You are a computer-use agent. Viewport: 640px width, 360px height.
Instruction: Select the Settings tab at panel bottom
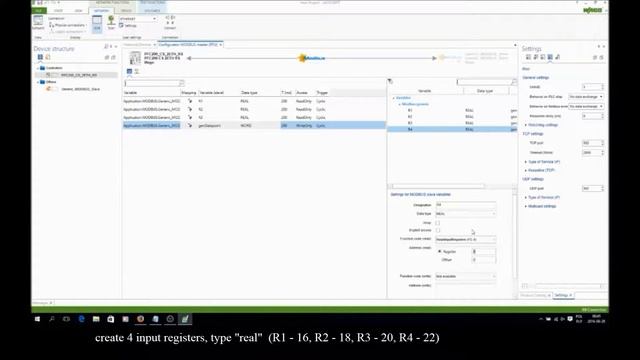point(563,295)
